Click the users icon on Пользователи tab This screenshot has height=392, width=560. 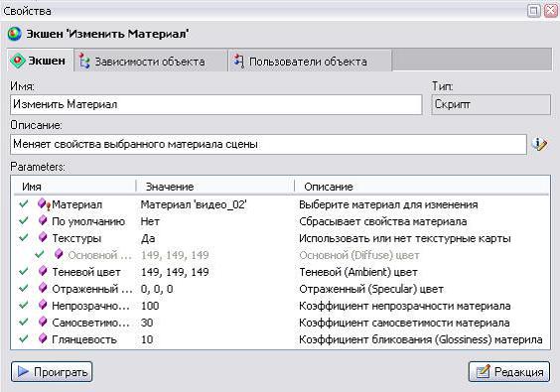[239, 62]
